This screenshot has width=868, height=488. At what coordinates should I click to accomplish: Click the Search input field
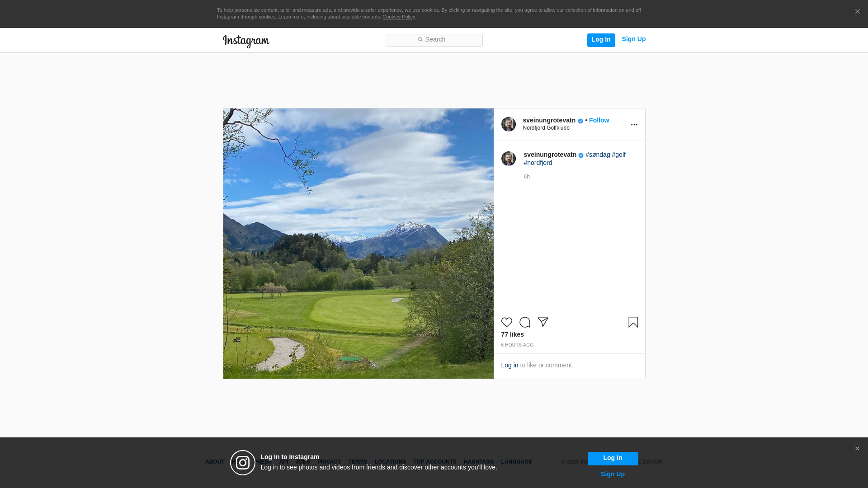[434, 40]
